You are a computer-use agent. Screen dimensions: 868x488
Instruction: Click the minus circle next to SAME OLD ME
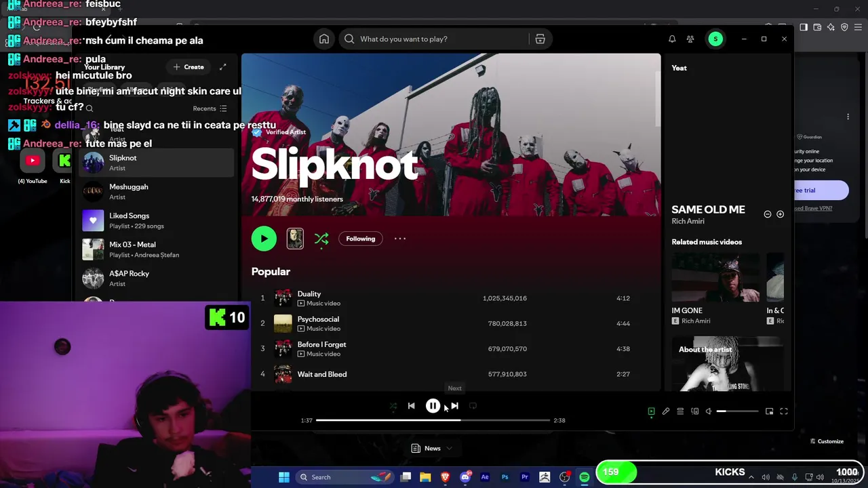click(x=768, y=214)
